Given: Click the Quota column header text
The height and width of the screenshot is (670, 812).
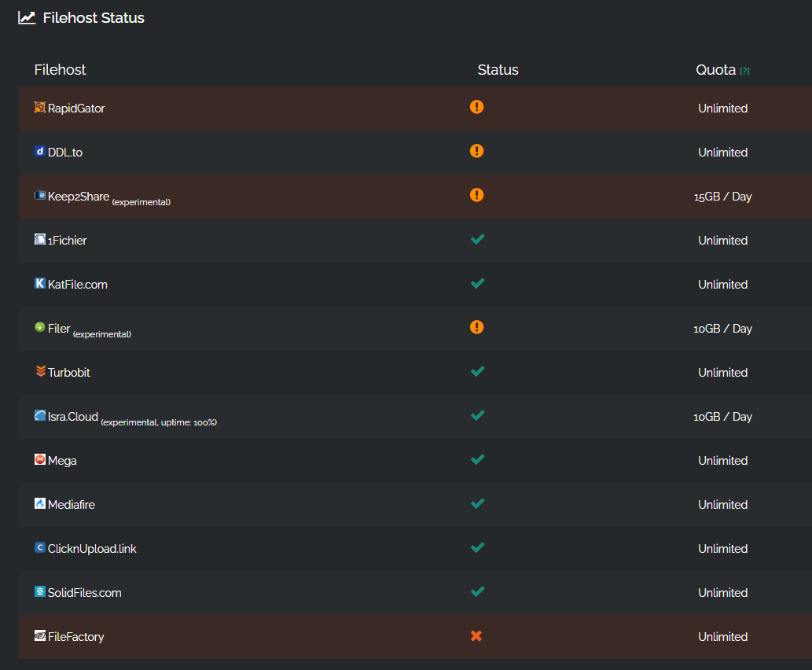Looking at the screenshot, I should pos(715,69).
